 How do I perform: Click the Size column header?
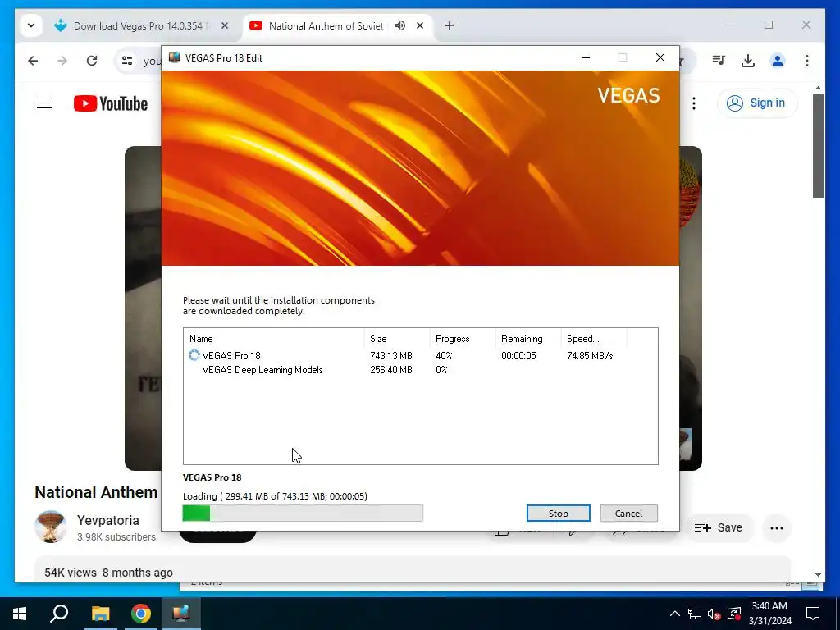click(x=397, y=339)
